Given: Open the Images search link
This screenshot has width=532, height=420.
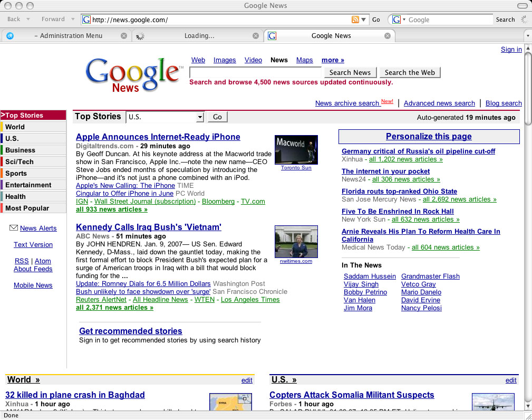Looking at the screenshot, I should tap(225, 60).
